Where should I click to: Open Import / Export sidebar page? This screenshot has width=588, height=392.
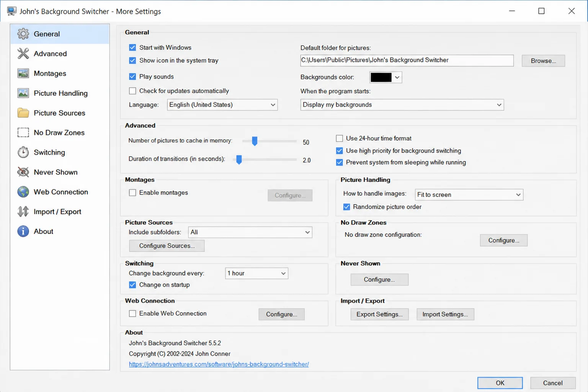pos(60,212)
